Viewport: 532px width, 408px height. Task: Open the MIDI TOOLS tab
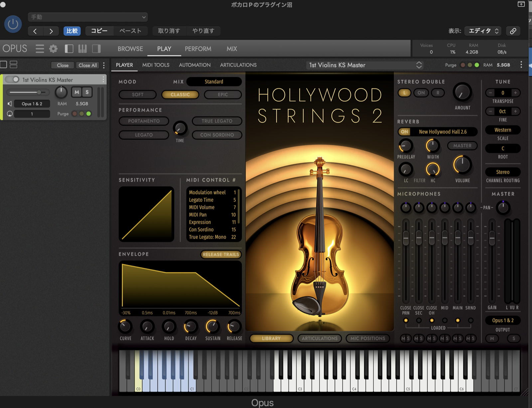[x=156, y=65]
